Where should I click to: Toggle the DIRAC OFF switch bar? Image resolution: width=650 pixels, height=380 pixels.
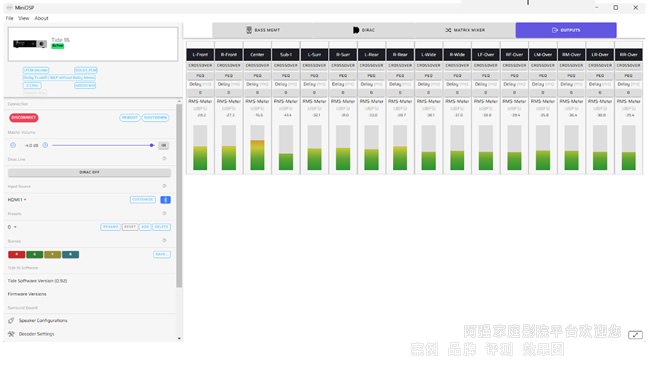(x=89, y=172)
